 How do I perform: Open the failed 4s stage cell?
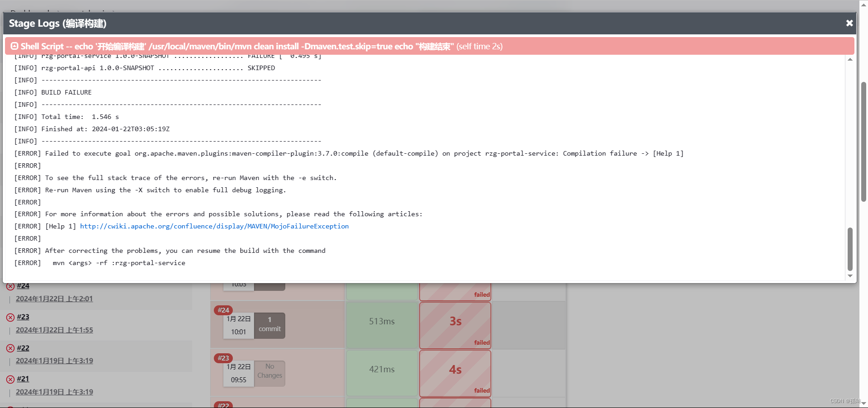[455, 373]
